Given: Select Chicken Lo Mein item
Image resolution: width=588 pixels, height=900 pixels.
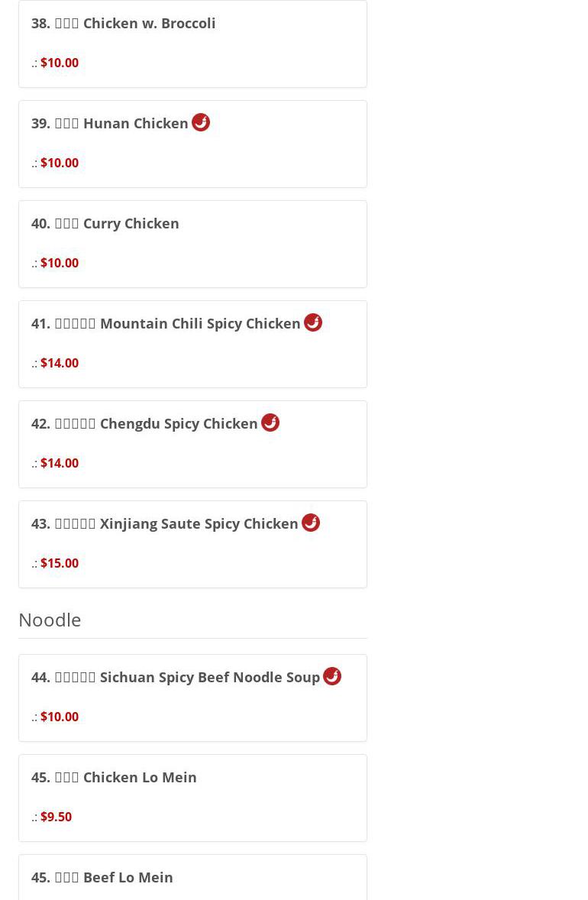Looking at the screenshot, I should [114, 777].
